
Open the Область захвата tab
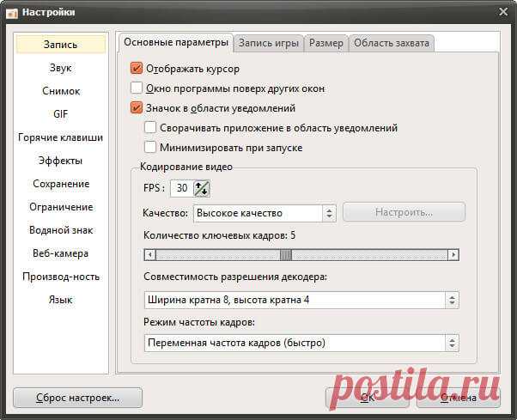coord(392,43)
